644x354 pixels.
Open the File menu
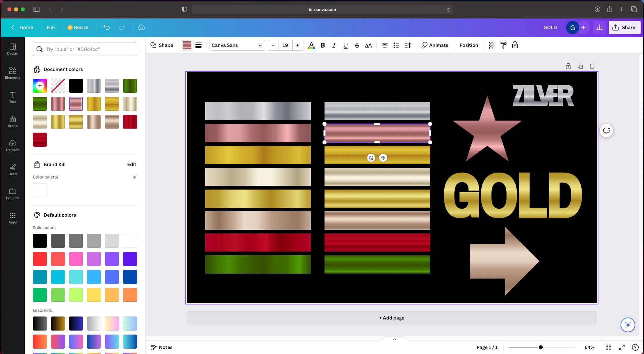pos(51,27)
